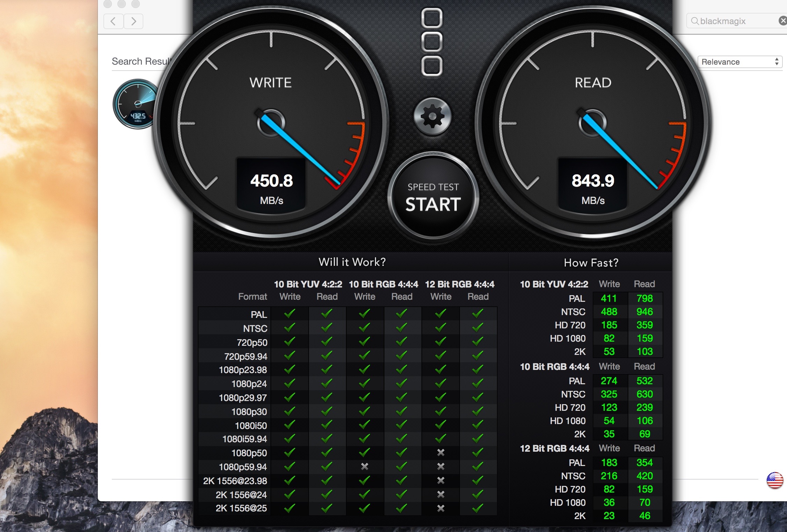Click the NTSC read value 946
Image resolution: width=787 pixels, height=532 pixels.
(x=644, y=312)
